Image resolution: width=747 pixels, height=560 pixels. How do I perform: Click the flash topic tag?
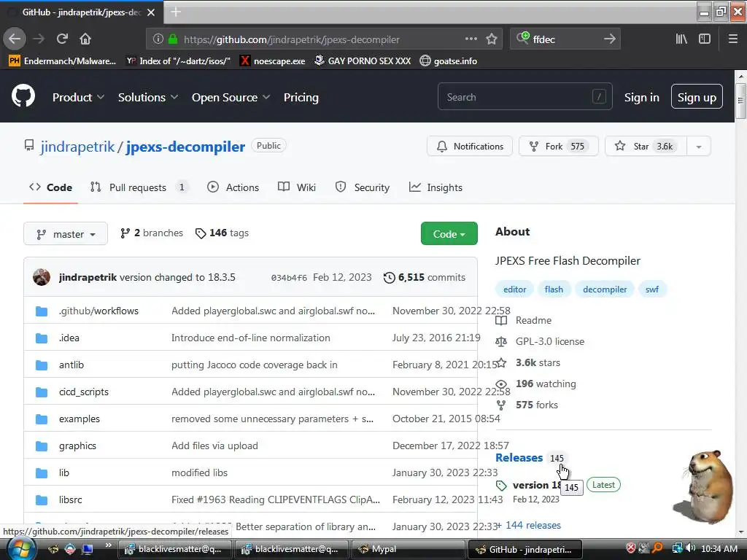(554, 289)
